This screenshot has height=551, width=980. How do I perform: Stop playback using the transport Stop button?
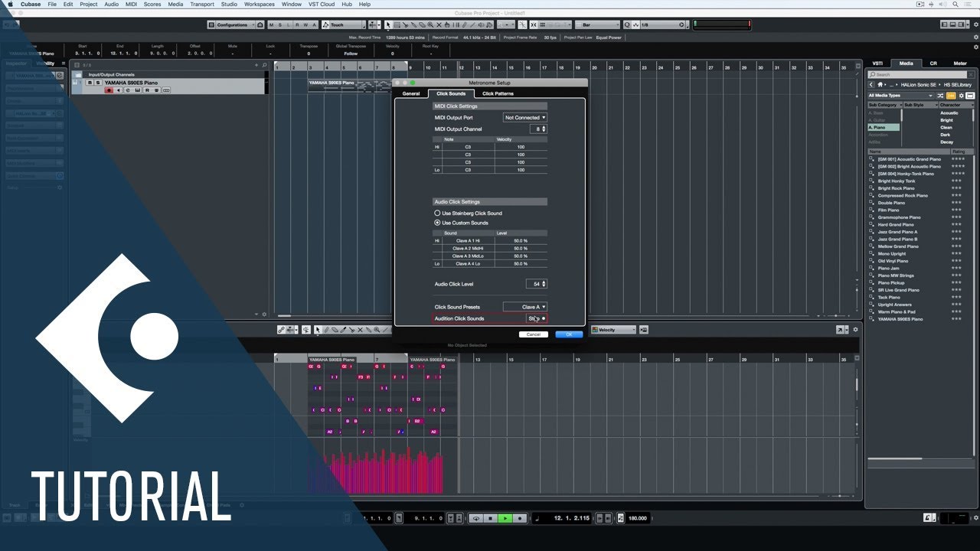(x=491, y=518)
